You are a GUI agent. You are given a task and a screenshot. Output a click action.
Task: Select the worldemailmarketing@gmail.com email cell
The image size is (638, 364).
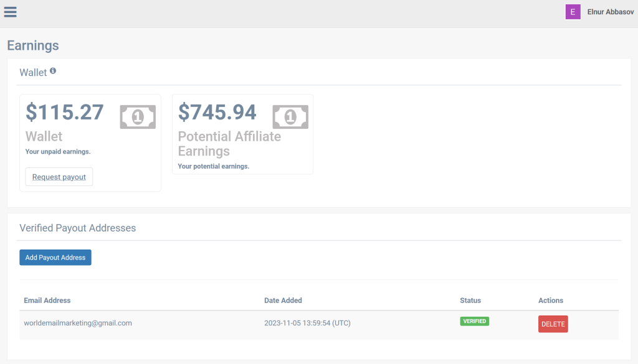[78, 323]
